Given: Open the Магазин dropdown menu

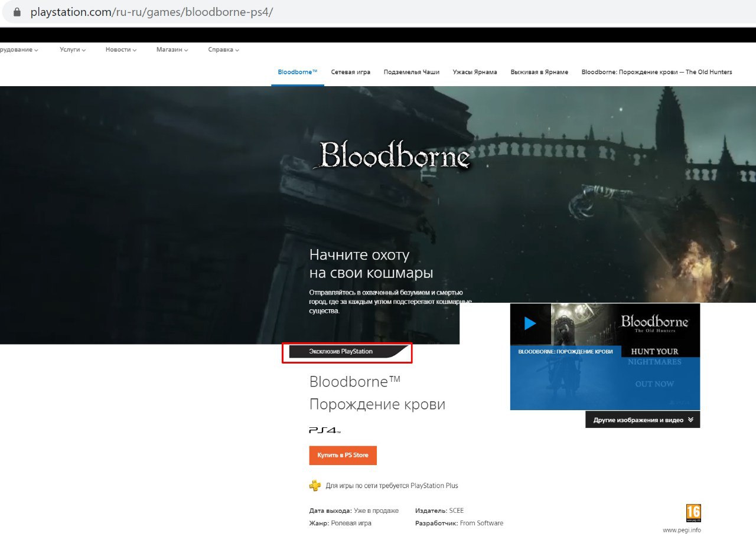Looking at the screenshot, I should pyautogui.click(x=172, y=50).
